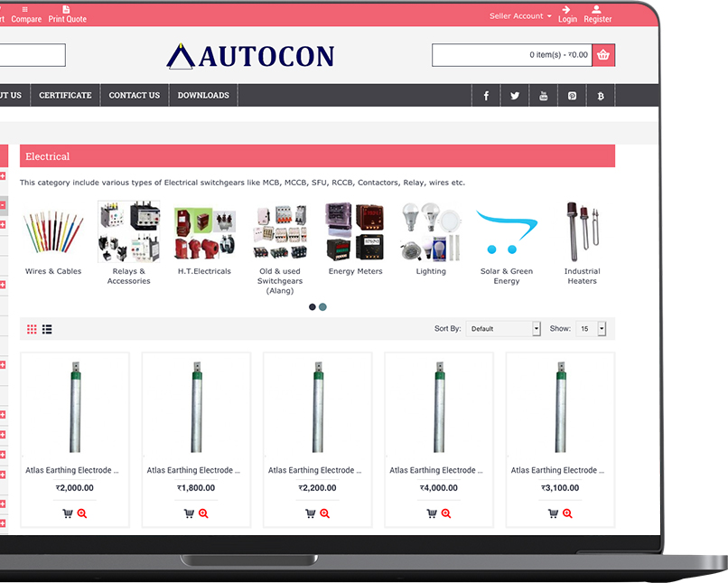Image resolution: width=728 pixels, height=583 pixels.
Task: Quick view the ₹2,000.00 Atlas Earthing Electrode
Action: point(82,513)
